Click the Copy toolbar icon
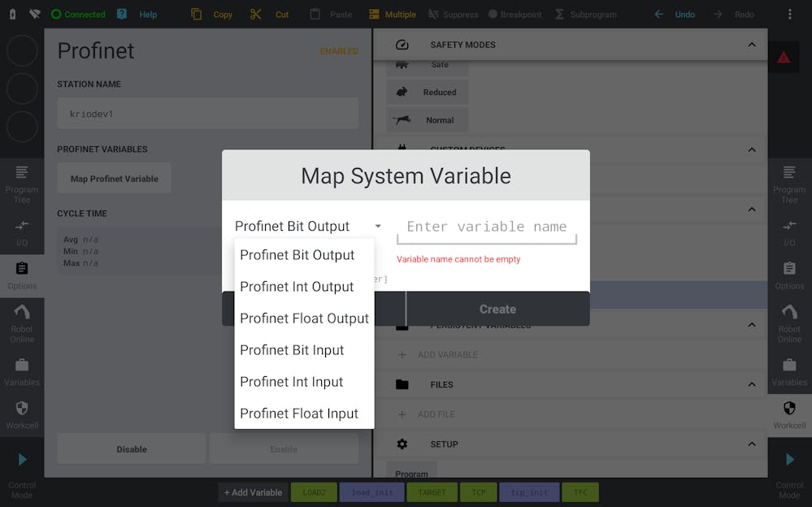 [x=196, y=14]
